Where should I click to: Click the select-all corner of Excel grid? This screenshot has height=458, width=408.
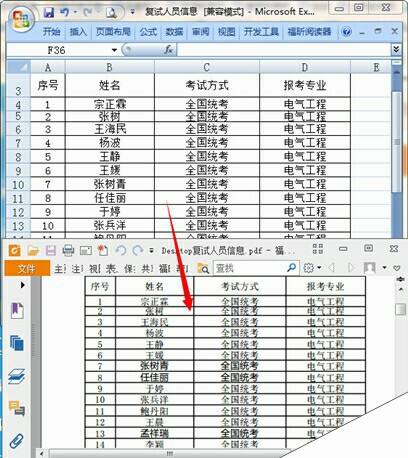[x=18, y=67]
